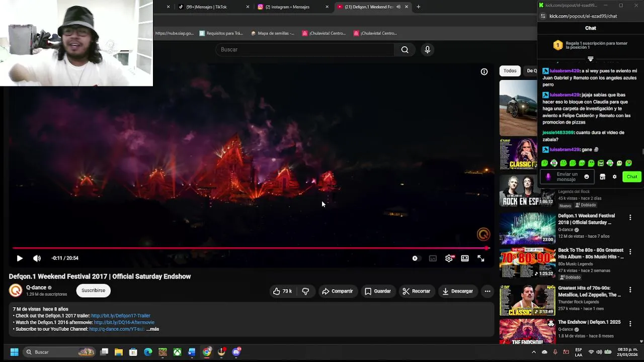Select the Todos filter chip
644x362 pixels.
[510, 71]
